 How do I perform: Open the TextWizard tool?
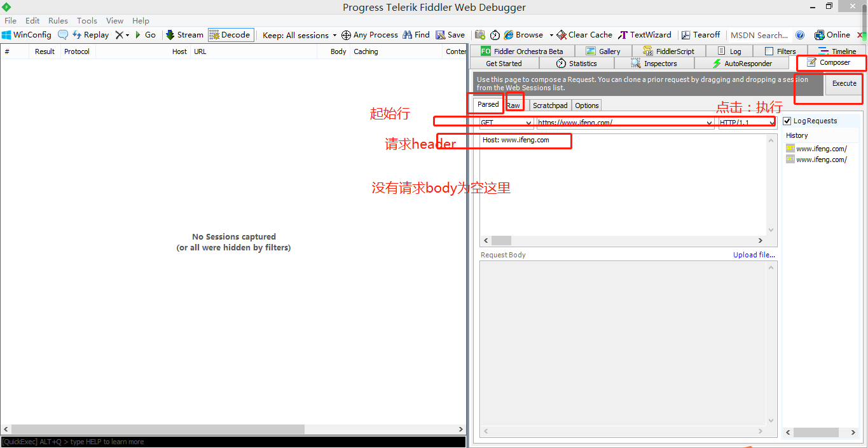point(645,35)
